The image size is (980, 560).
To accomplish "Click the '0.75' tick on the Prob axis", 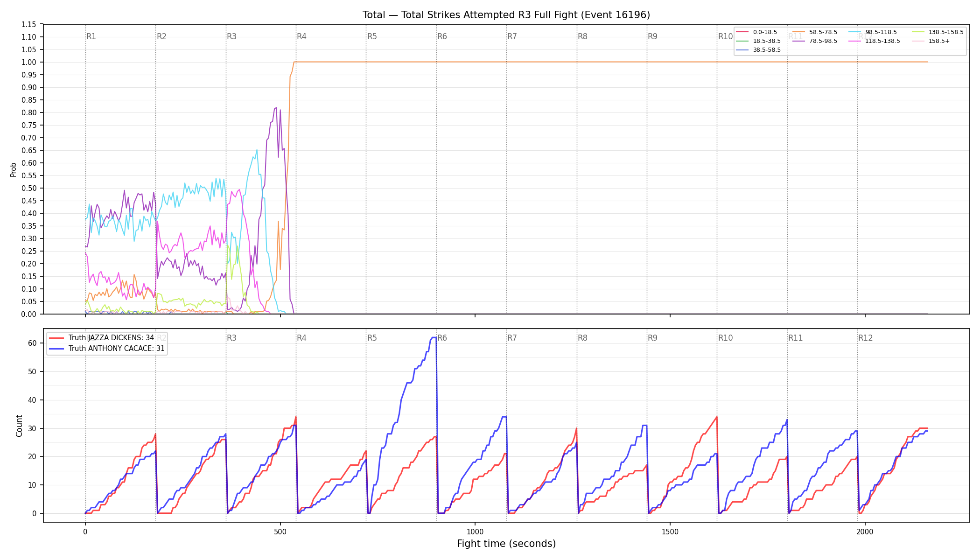I will tap(28, 125).
